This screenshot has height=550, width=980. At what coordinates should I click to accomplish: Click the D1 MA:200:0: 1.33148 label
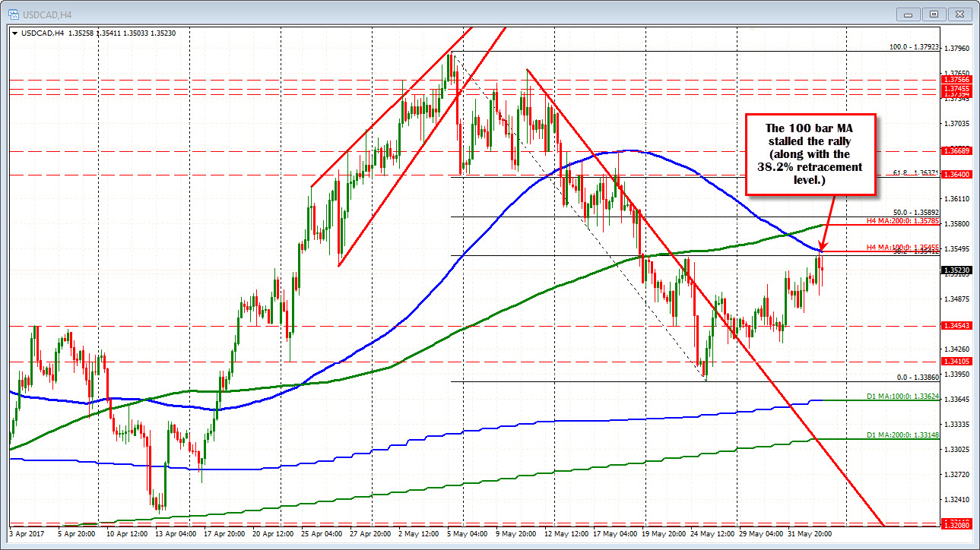point(903,435)
